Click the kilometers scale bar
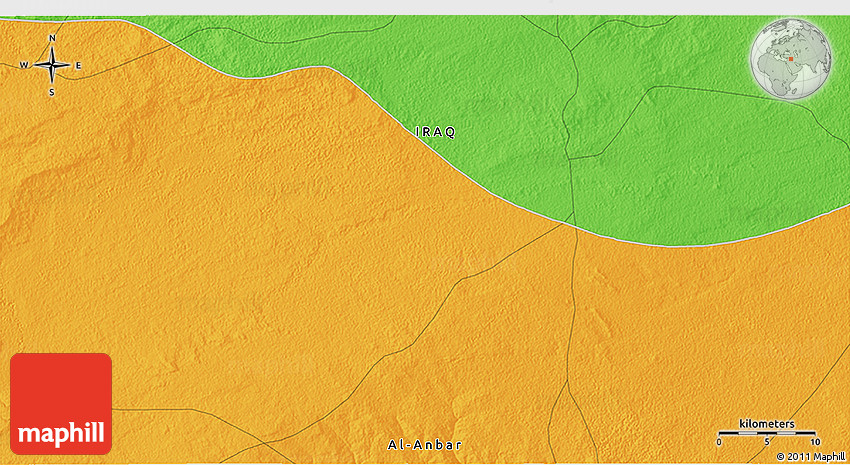This screenshot has height=465, width=850. [767, 433]
